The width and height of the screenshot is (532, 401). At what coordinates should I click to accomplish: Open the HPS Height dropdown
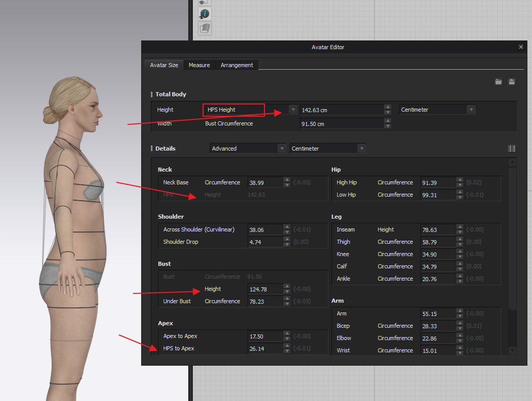tap(293, 110)
